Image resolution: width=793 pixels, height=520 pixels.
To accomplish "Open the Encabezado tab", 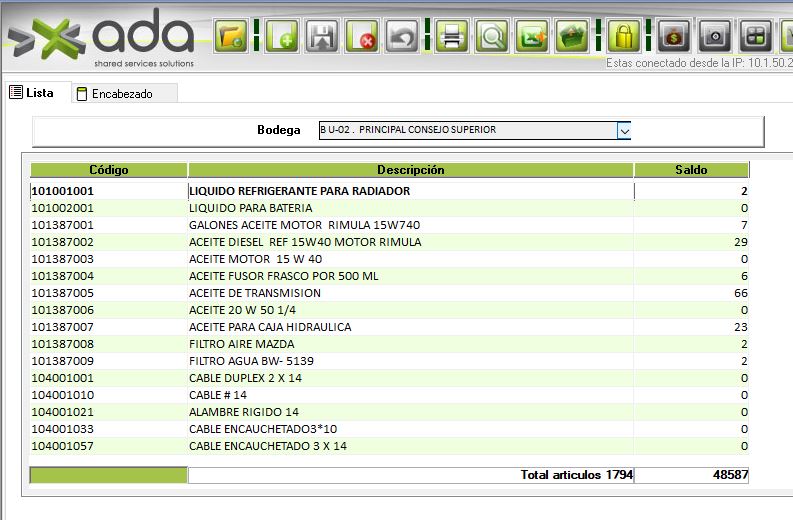I will [x=121, y=94].
